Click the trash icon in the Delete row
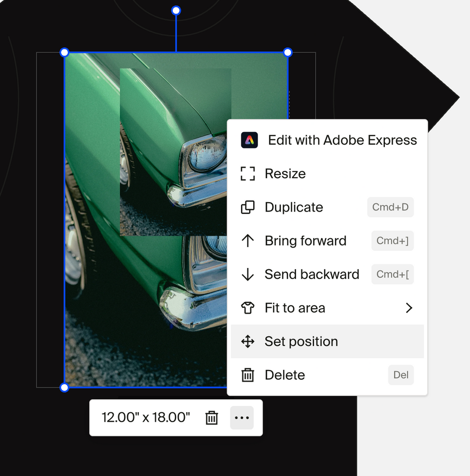Viewport: 470px width, 476px height. coord(248,375)
